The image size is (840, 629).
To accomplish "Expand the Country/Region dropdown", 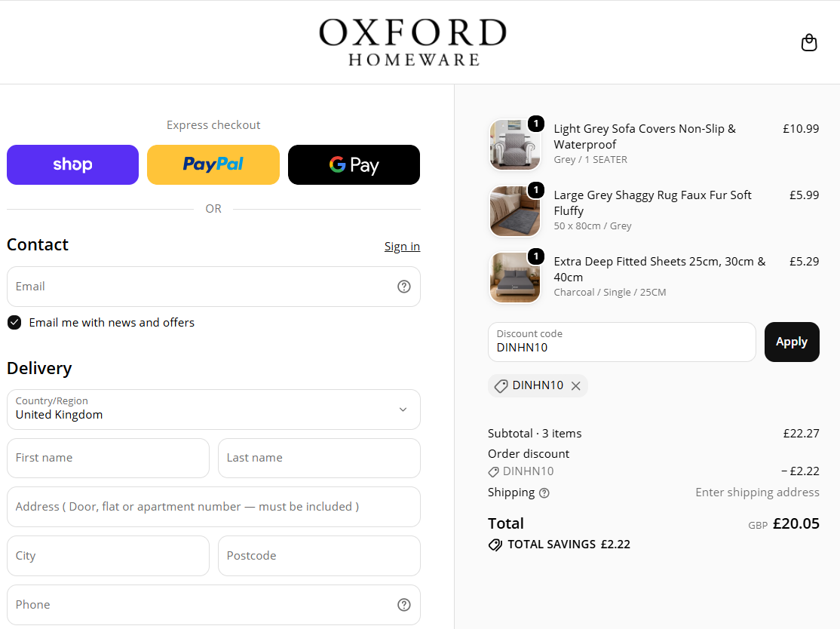I will 213,410.
